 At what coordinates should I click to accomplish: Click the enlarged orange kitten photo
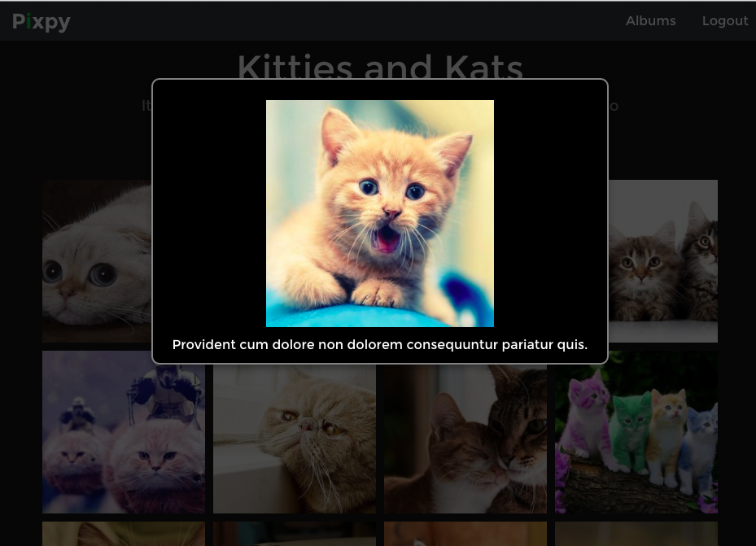pos(380,213)
